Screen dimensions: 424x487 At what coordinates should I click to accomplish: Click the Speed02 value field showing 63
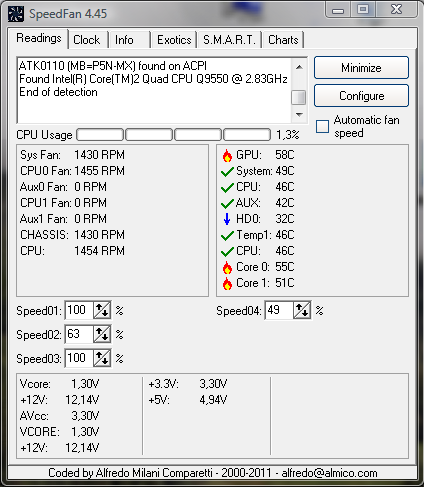pyautogui.click(x=79, y=334)
